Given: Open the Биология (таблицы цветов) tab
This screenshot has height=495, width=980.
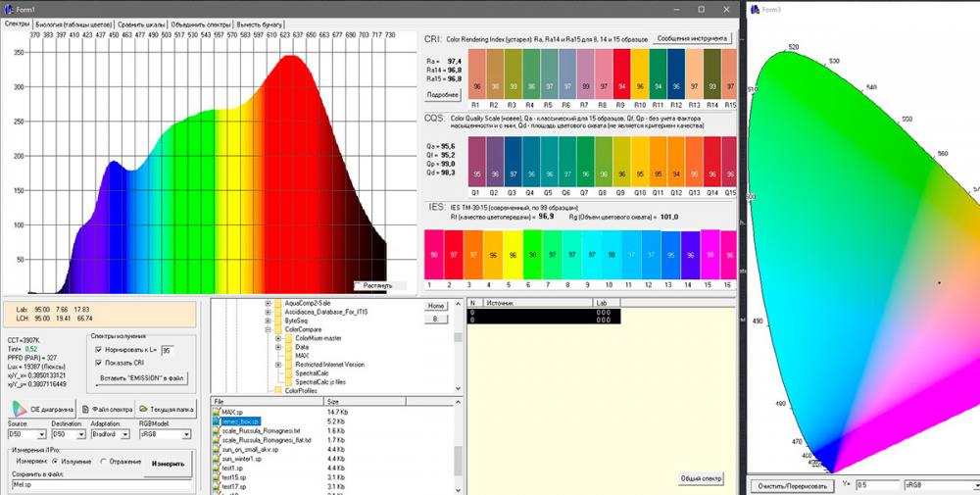Looking at the screenshot, I should coord(73,25).
